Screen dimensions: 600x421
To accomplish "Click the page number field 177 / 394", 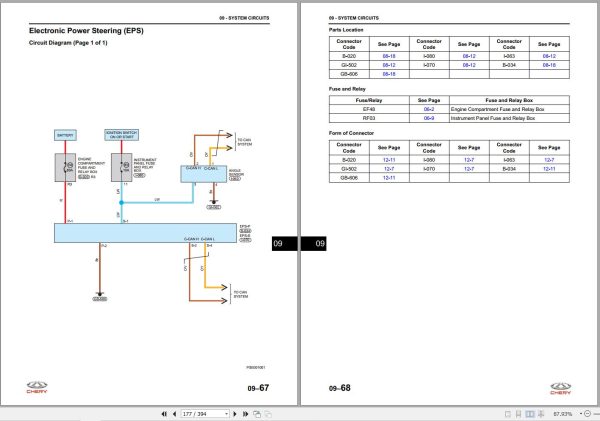I will click(x=203, y=414).
